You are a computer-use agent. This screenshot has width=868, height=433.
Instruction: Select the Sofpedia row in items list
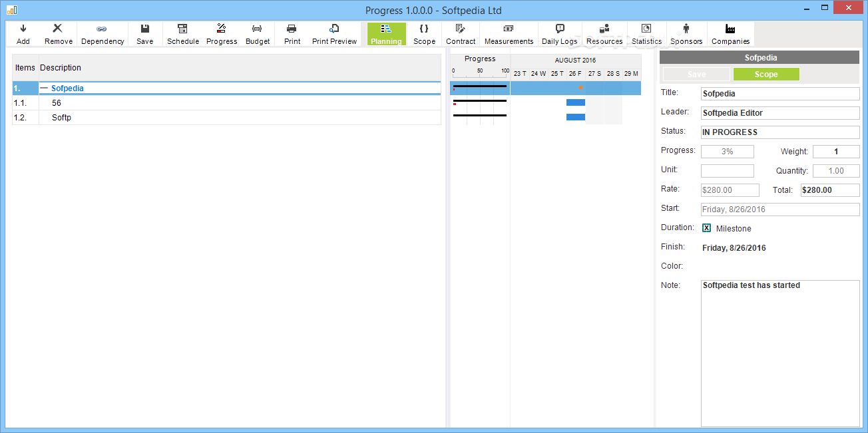click(x=226, y=88)
